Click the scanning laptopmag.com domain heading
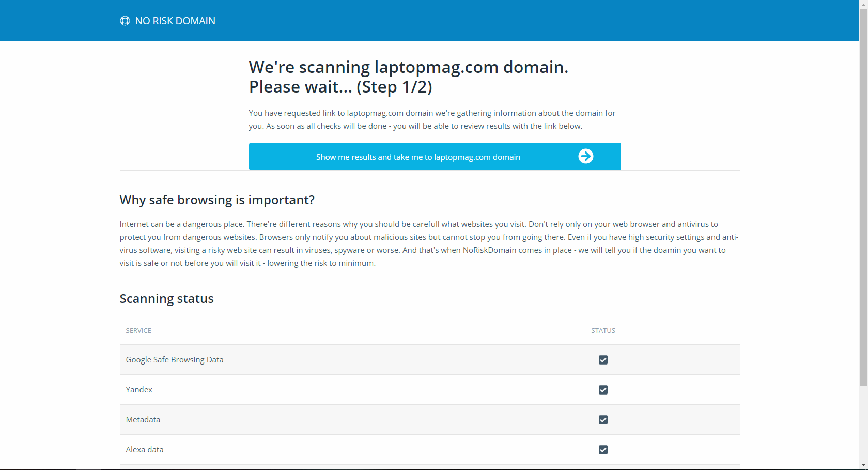 pos(409,77)
